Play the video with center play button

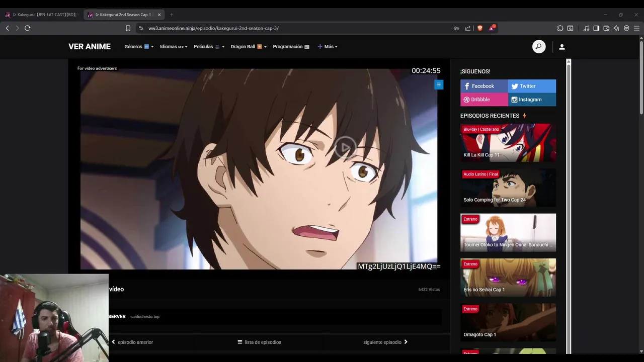(x=345, y=147)
